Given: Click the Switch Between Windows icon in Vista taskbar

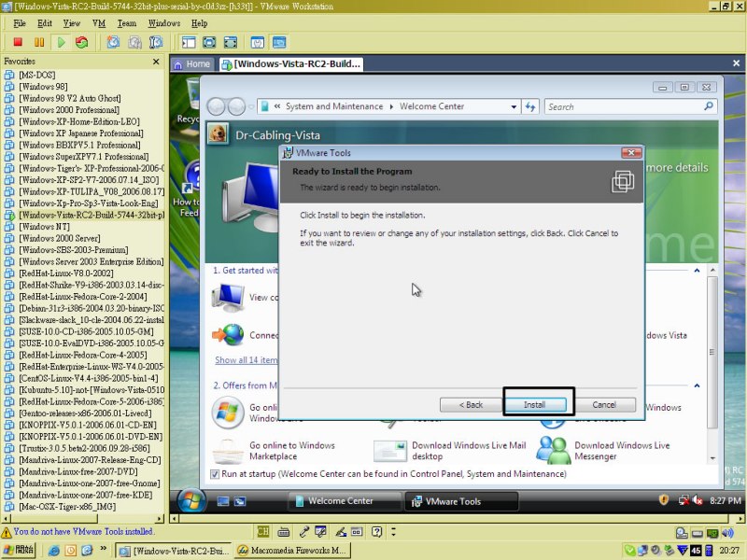Looking at the screenshot, I should (240, 501).
